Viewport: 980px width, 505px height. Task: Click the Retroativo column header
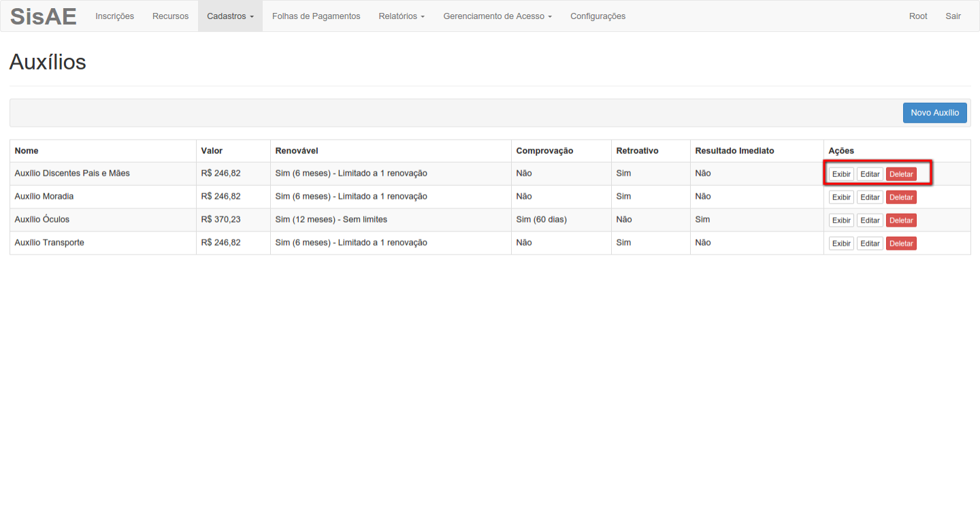coord(651,151)
